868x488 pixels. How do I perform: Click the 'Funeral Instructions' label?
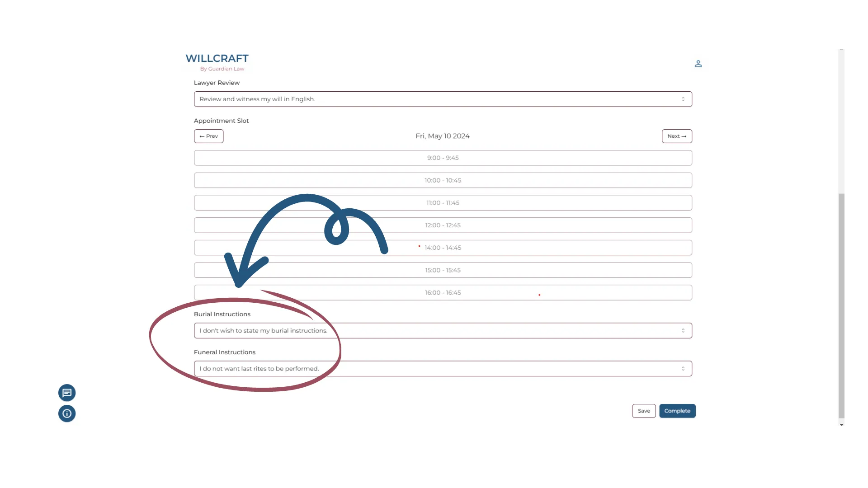click(x=225, y=352)
